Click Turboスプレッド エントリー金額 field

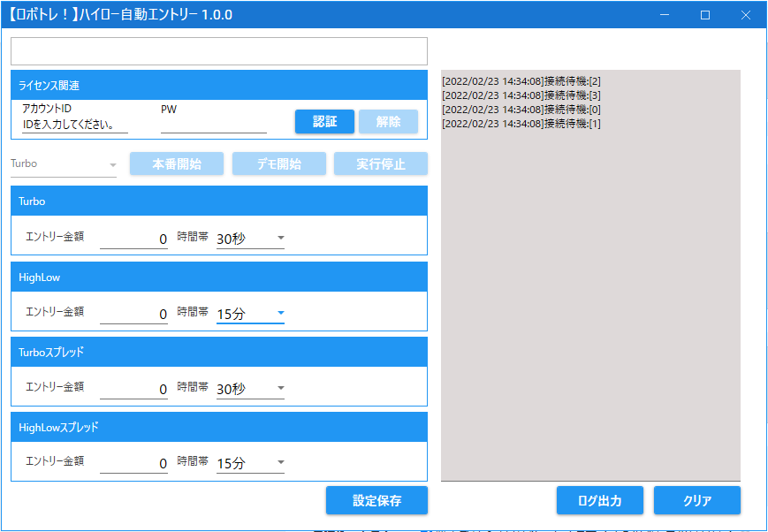pyautogui.click(x=133, y=389)
